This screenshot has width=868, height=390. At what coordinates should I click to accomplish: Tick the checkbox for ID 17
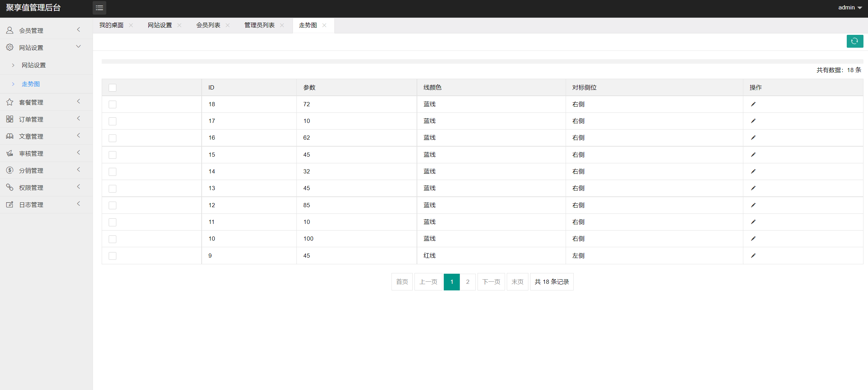pyautogui.click(x=112, y=121)
